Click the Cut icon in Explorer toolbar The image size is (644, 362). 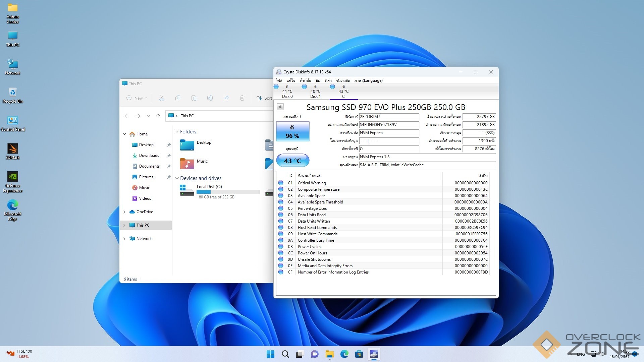(162, 98)
